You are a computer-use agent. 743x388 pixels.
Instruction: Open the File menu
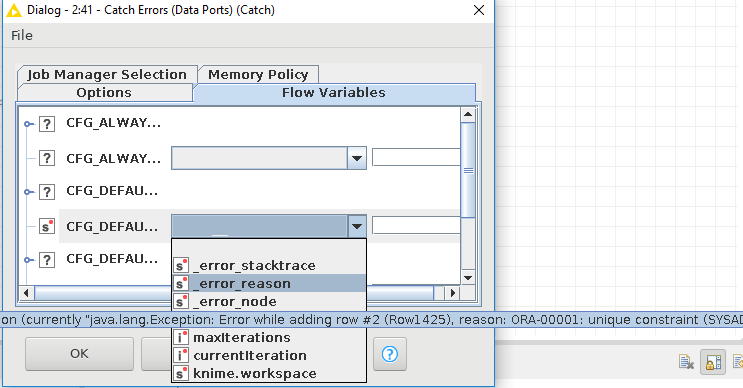22,36
